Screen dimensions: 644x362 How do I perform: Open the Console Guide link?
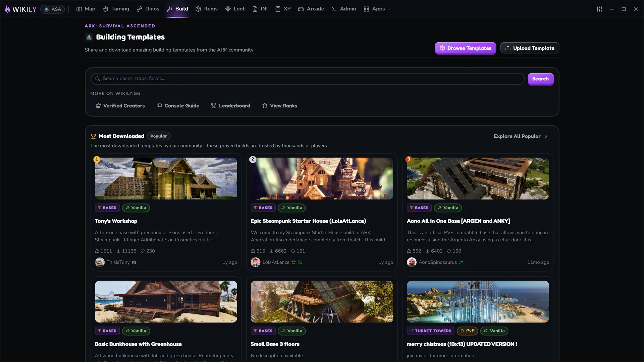coord(178,106)
